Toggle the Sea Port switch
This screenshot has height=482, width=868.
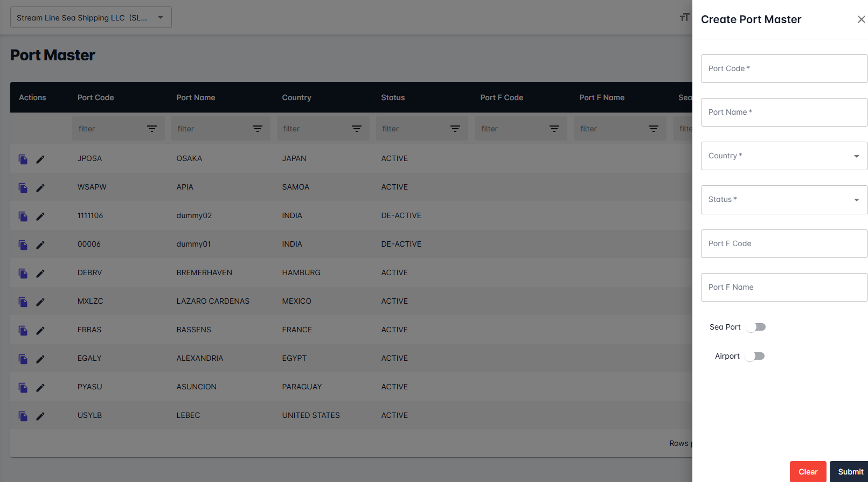(756, 327)
